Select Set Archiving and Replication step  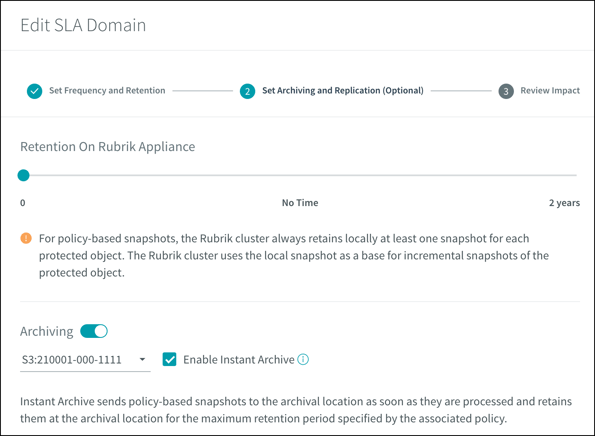point(343,90)
